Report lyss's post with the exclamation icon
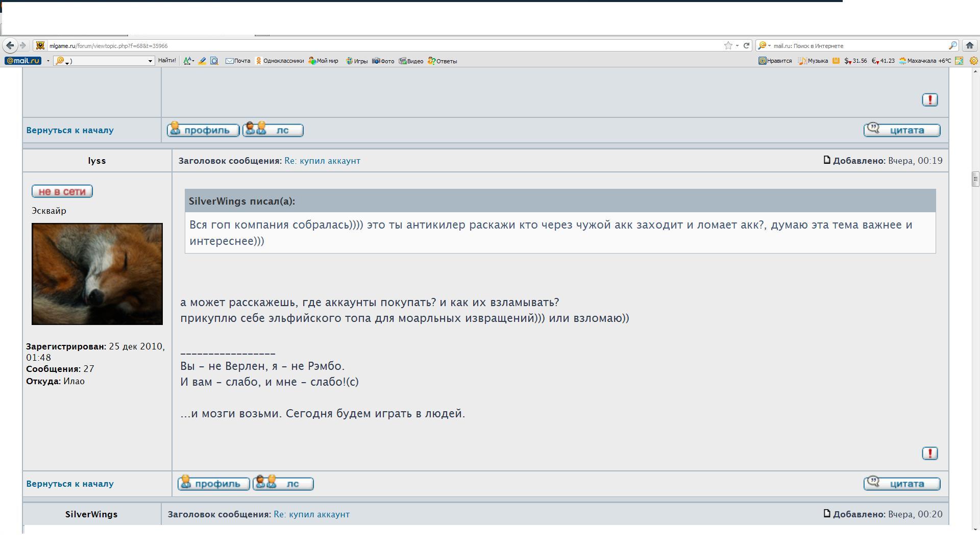Viewport: 980px width, 551px height. 929,453
